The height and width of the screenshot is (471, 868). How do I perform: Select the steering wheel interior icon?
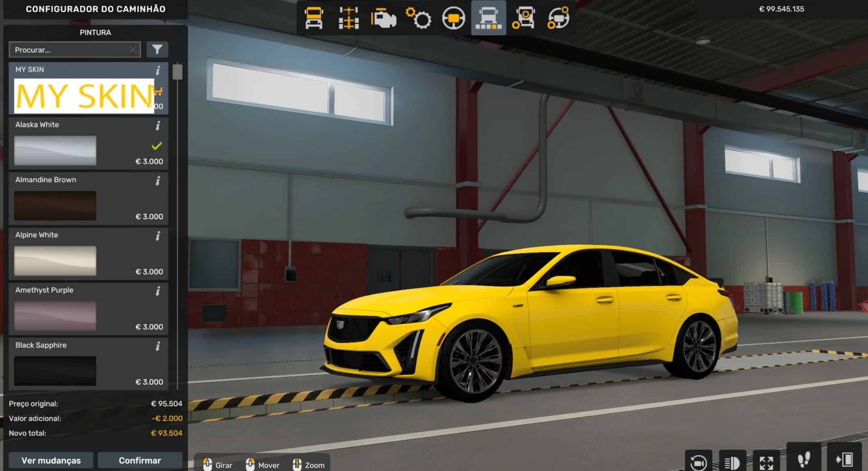pos(453,18)
